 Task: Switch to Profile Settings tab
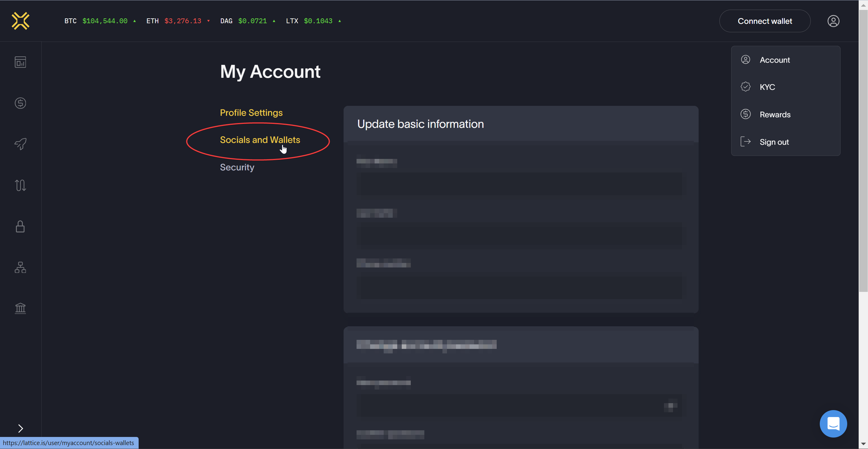[x=251, y=112]
